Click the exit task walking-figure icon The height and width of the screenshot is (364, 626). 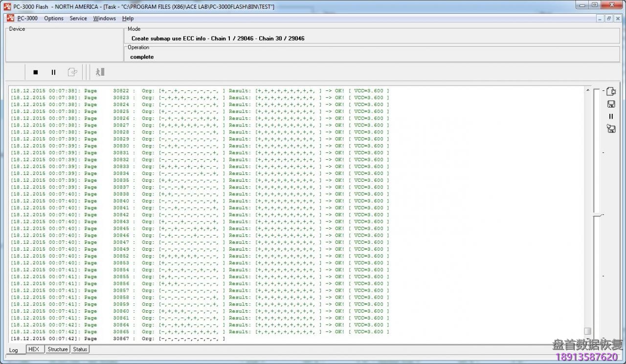(x=100, y=72)
